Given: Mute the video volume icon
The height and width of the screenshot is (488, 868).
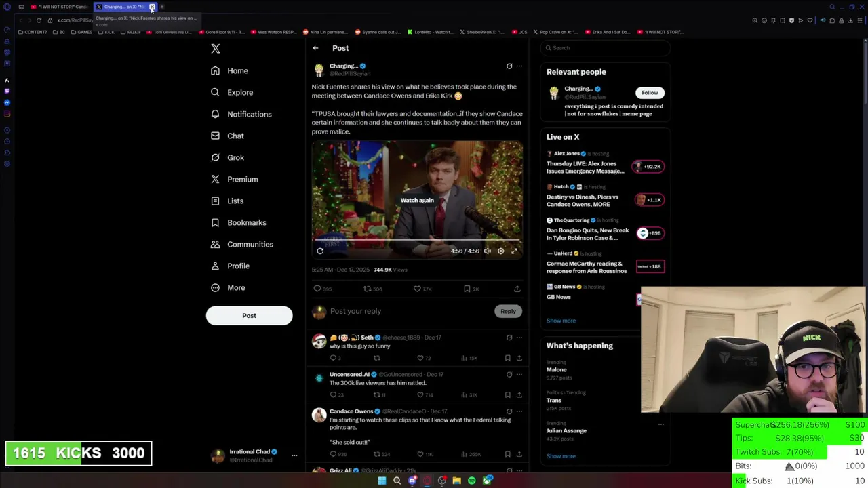Looking at the screenshot, I should click(x=487, y=251).
